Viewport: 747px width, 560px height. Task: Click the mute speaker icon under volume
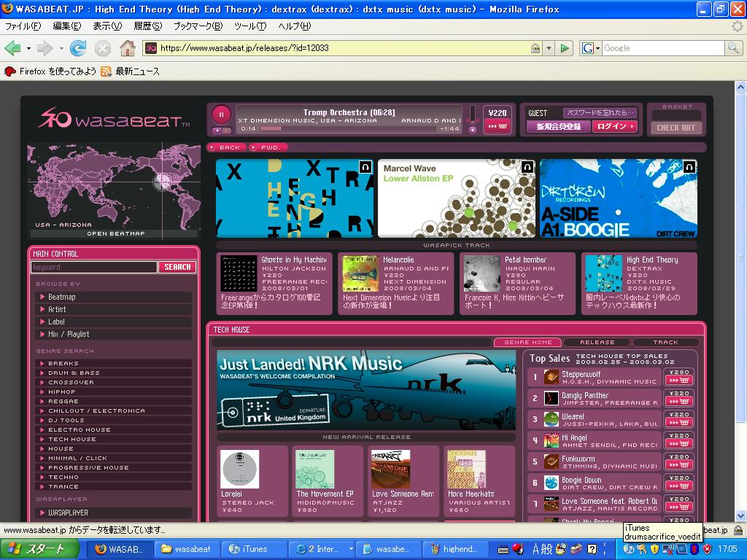point(473,130)
